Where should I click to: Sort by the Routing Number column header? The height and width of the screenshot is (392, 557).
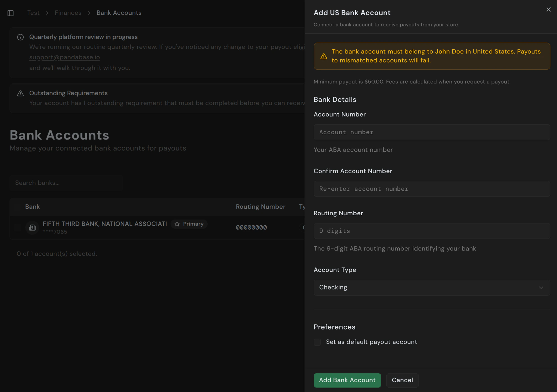[261, 207]
